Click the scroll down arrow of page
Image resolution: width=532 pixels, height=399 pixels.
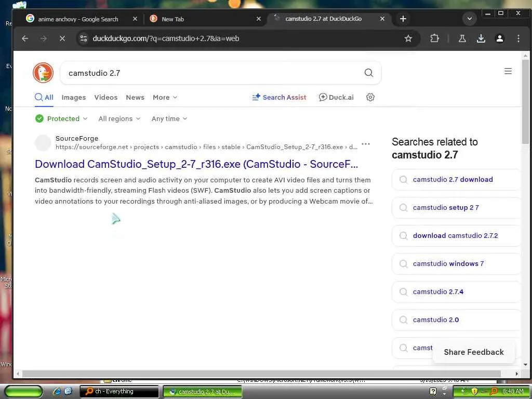pyautogui.click(x=525, y=365)
